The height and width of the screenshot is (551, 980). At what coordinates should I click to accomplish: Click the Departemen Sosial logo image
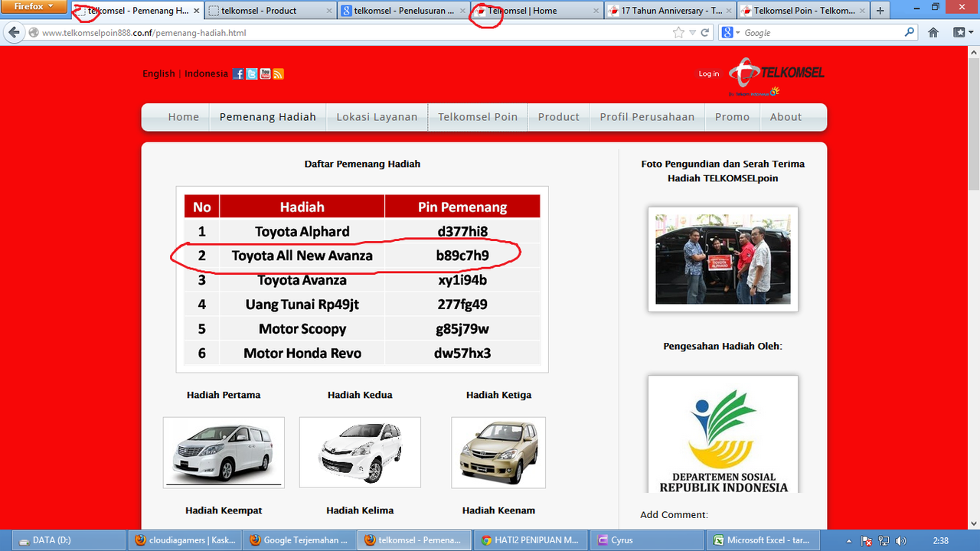(723, 434)
